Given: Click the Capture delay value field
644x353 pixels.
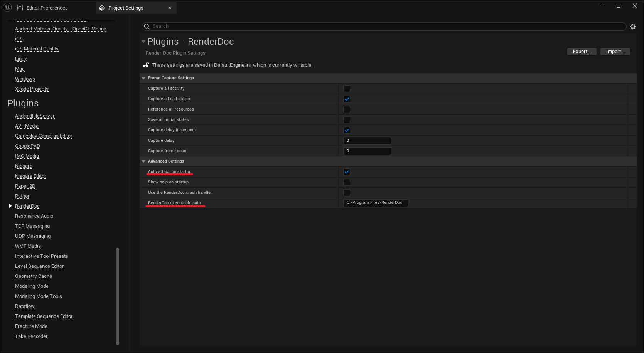Looking at the screenshot, I should coord(367,141).
